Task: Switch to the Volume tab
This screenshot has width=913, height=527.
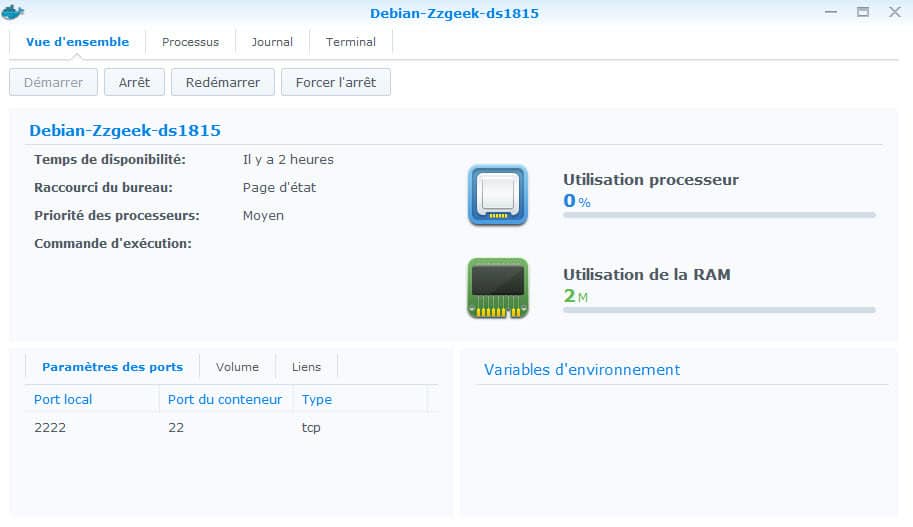Action: tap(237, 367)
